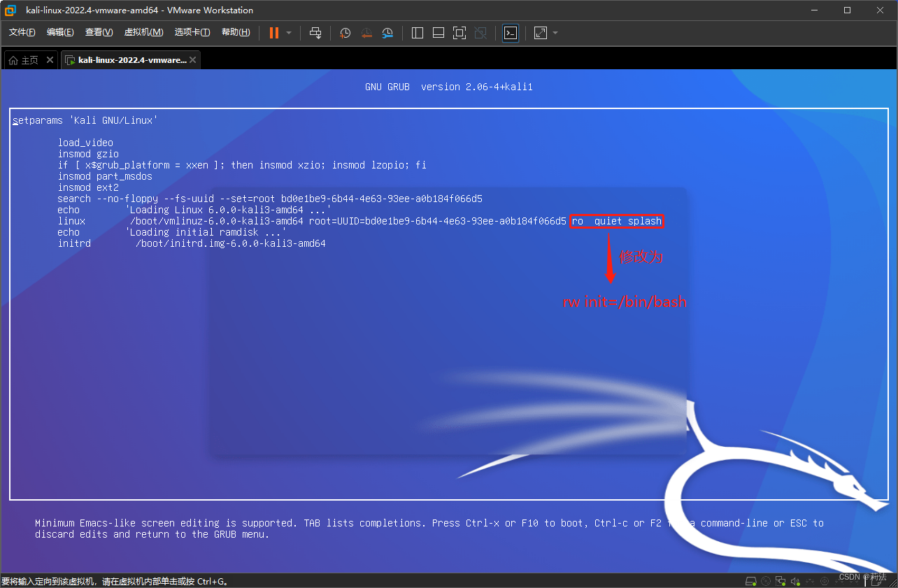Click the echo 'Loading Linux 6.0.0-kali3-amd64 ...' line

(x=194, y=210)
